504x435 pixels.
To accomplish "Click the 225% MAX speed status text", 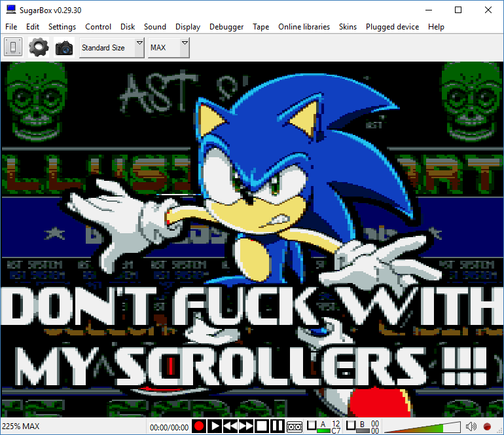I will click(x=21, y=426).
